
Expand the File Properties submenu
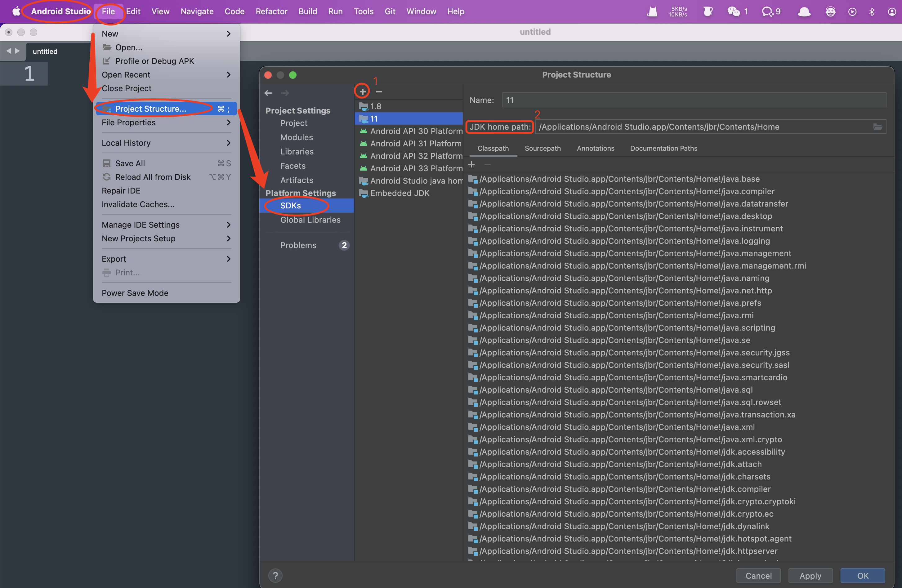point(166,122)
